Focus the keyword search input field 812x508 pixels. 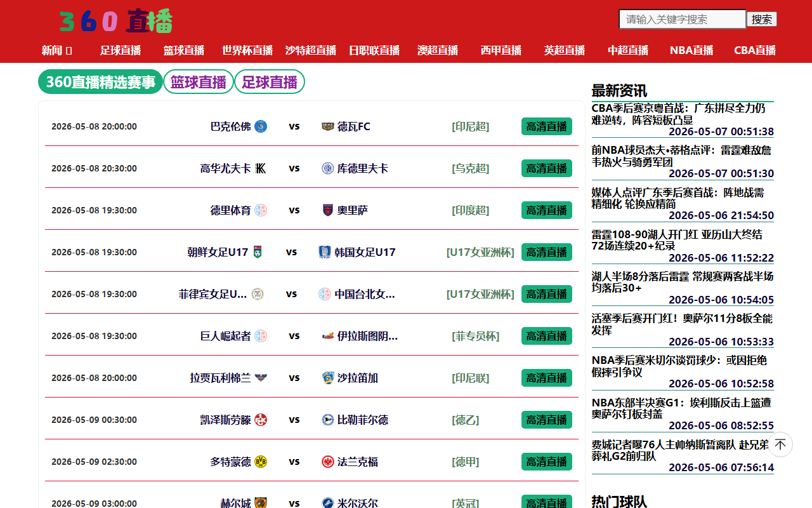(683, 19)
